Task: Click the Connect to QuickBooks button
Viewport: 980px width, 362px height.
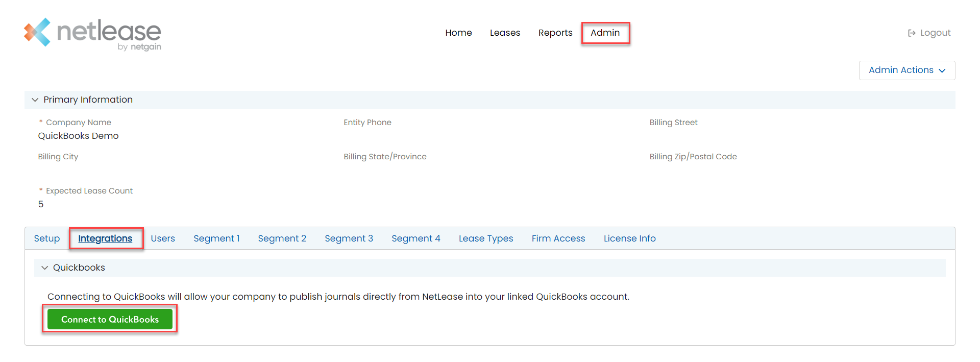Action: [110, 319]
